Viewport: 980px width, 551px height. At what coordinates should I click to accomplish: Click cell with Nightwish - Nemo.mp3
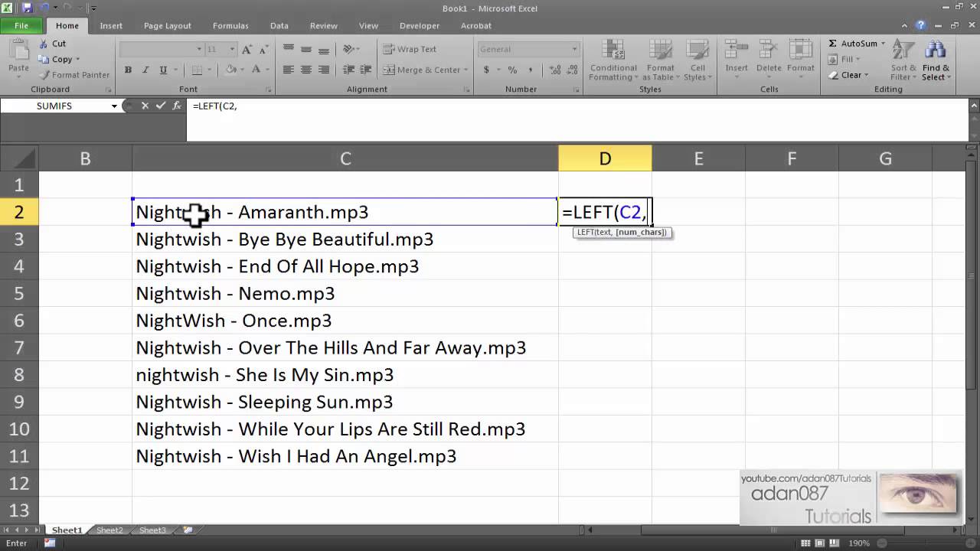click(345, 294)
